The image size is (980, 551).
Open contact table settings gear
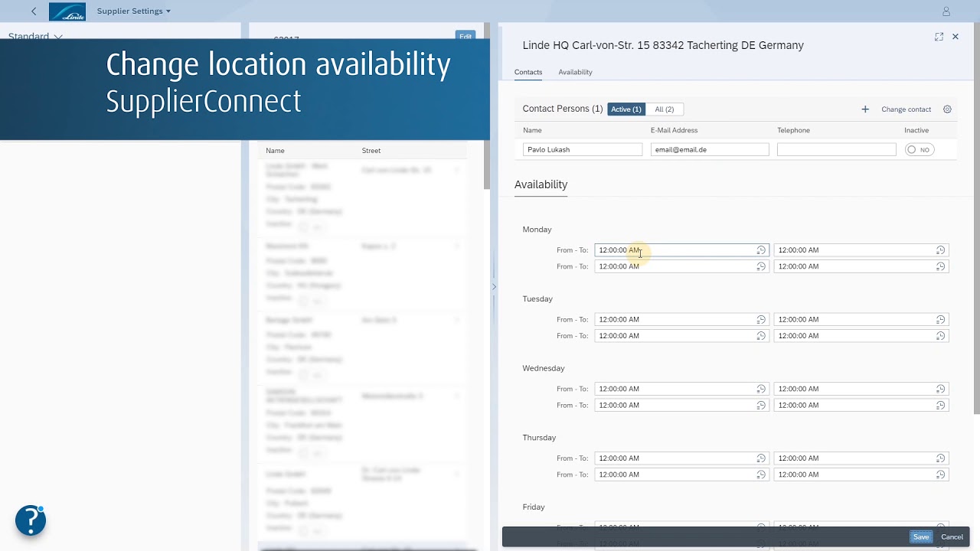click(947, 109)
